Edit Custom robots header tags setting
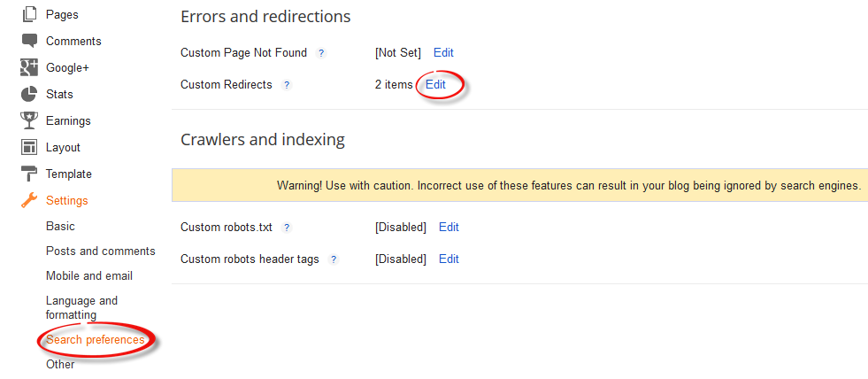Image resolution: width=868 pixels, height=379 pixels. 449,259
